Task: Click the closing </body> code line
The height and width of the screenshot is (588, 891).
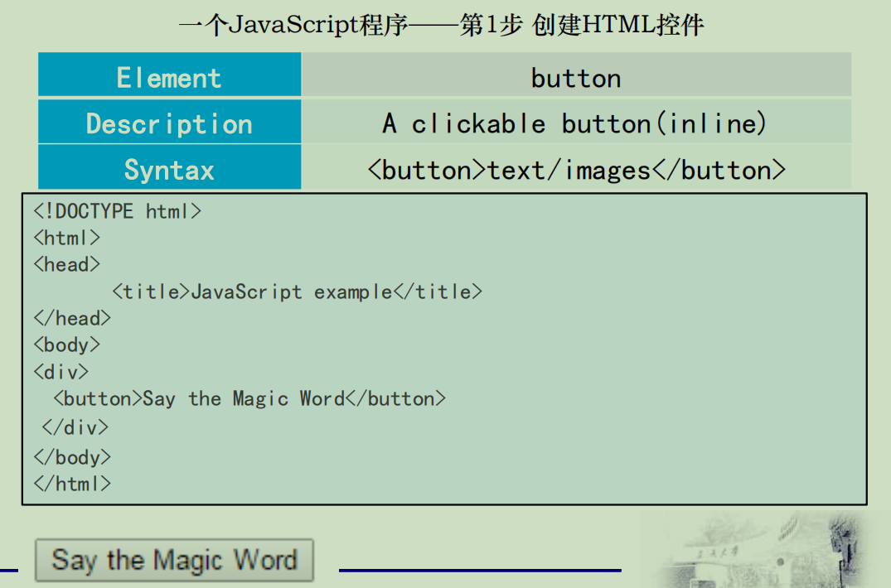Action: [x=72, y=457]
